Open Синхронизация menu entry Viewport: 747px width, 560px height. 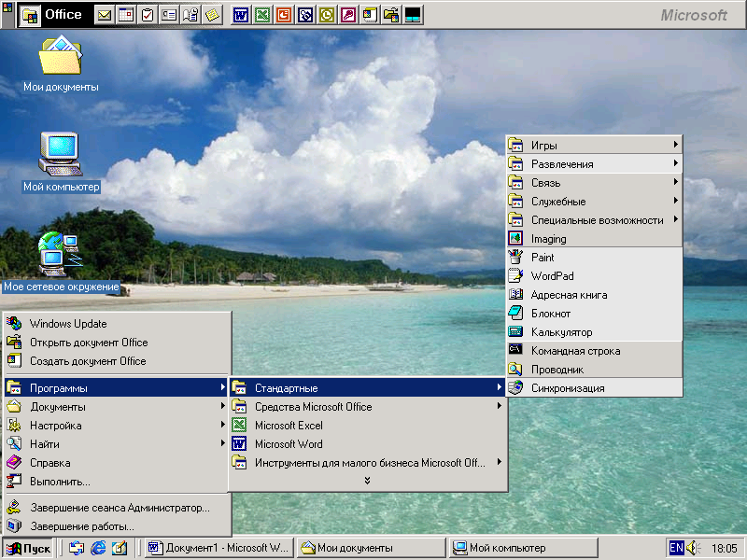(595, 388)
